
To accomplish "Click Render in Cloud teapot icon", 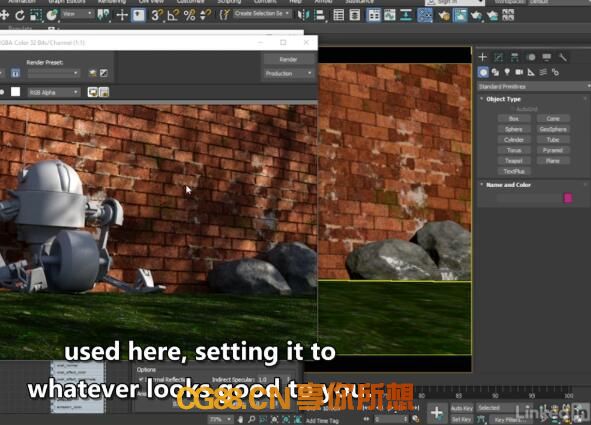I will pyautogui.click(x=492, y=15).
